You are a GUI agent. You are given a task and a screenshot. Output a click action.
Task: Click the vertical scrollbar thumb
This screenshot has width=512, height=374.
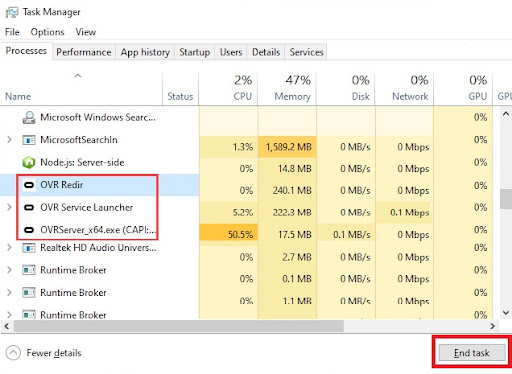(506, 199)
